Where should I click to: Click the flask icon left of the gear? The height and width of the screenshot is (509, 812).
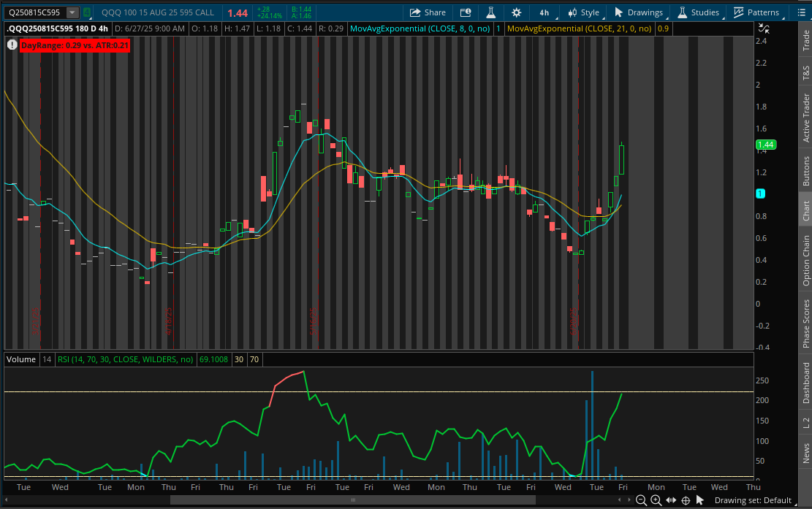coord(490,12)
